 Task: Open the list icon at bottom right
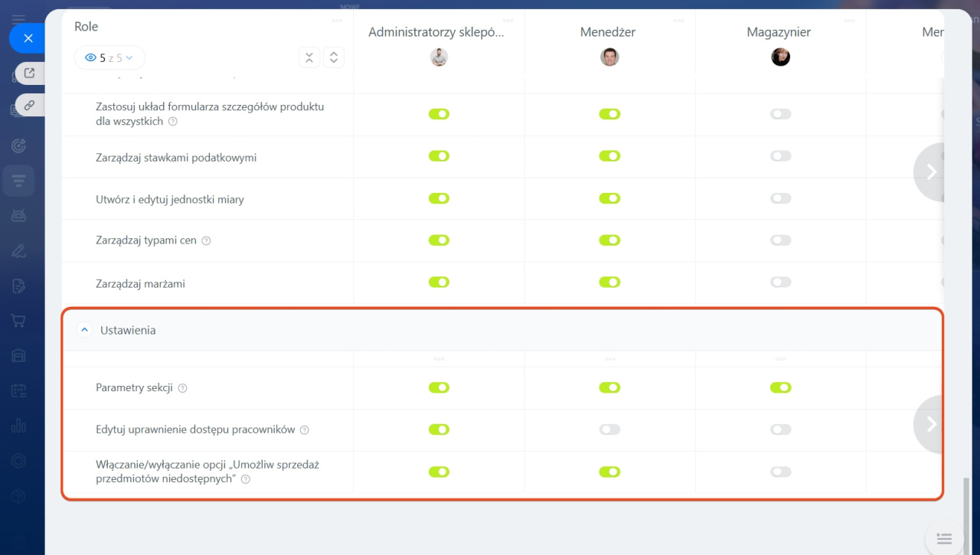click(944, 539)
